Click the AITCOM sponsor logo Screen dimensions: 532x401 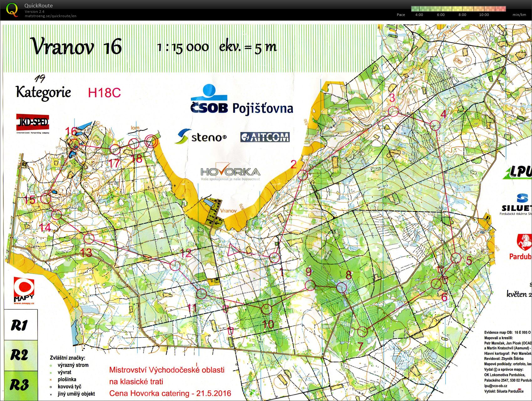pos(265,137)
